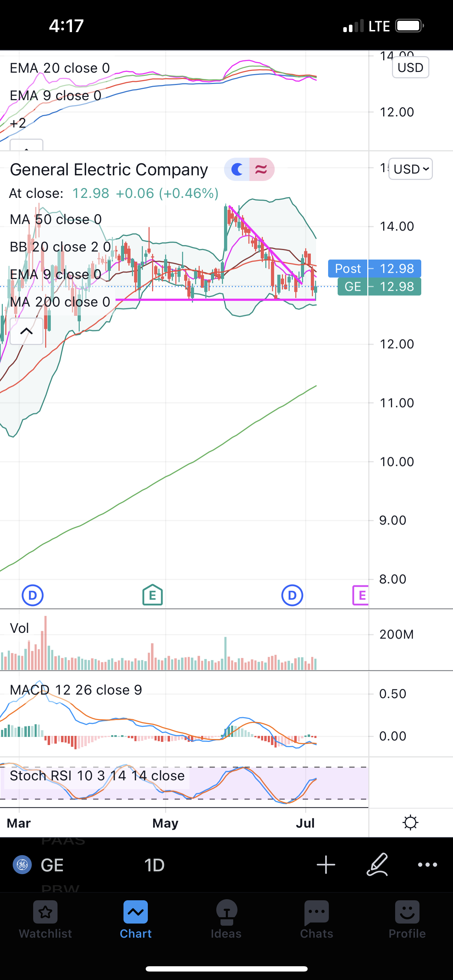Tap the magenta upcoming earnings E marker

tap(360, 595)
